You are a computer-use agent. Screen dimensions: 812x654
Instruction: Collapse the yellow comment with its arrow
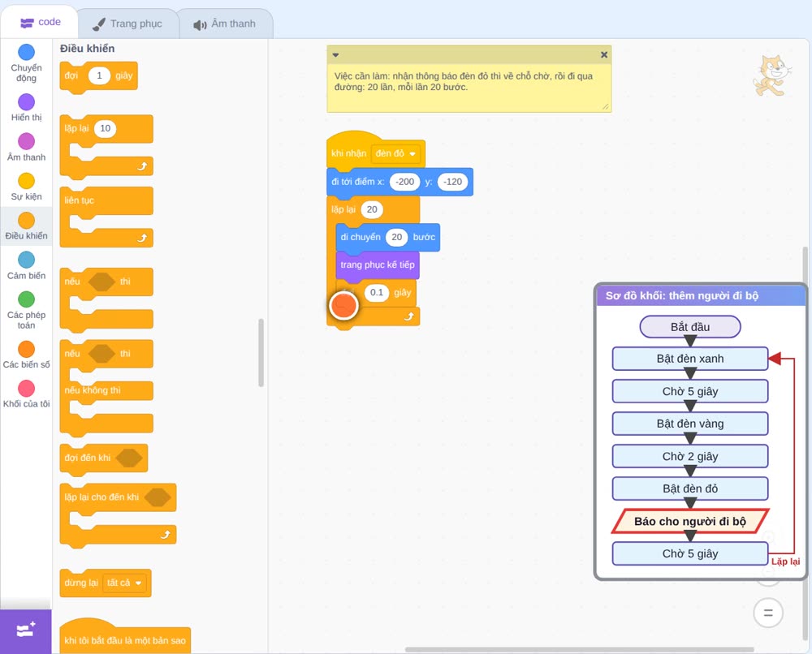(x=335, y=55)
